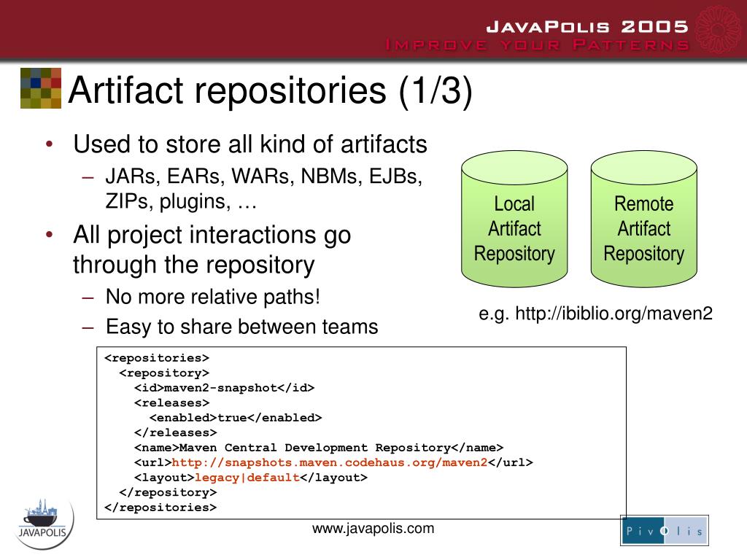This screenshot has width=747, height=560.
Task: Click the legacy|default layout value
Action: click(247, 478)
